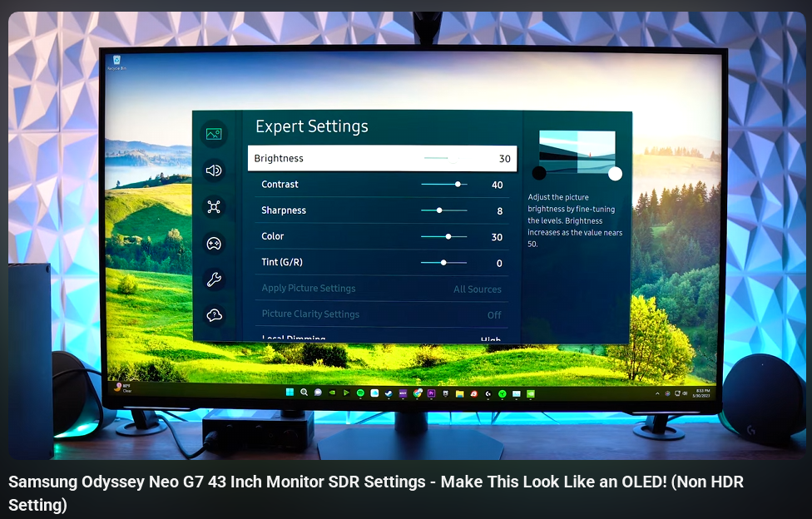Open the Support cloud question icon
The width and height of the screenshot is (812, 519).
214,315
